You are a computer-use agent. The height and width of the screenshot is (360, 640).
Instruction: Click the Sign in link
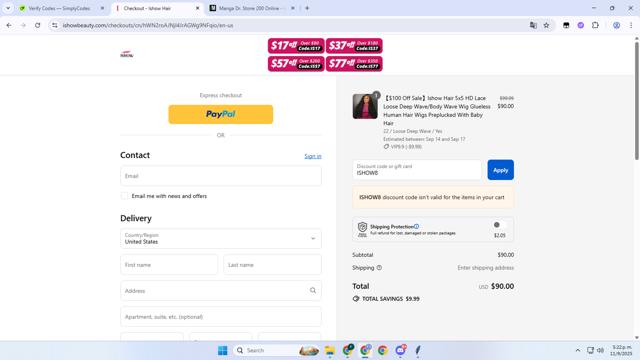[313, 156]
